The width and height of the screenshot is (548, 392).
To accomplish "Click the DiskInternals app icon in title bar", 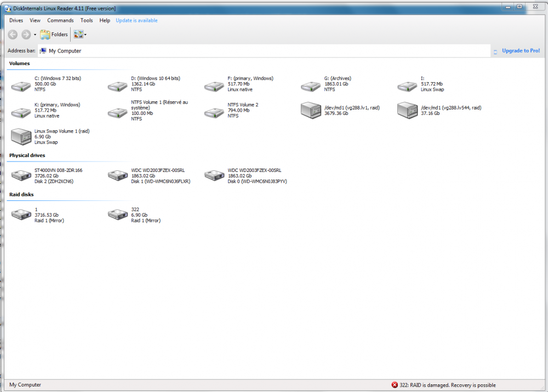I will coord(8,8).
